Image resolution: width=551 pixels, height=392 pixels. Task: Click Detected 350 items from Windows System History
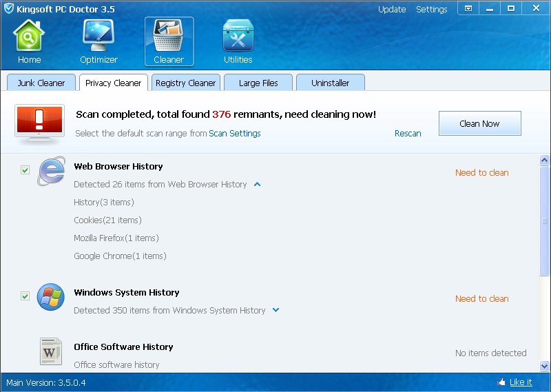[169, 310]
